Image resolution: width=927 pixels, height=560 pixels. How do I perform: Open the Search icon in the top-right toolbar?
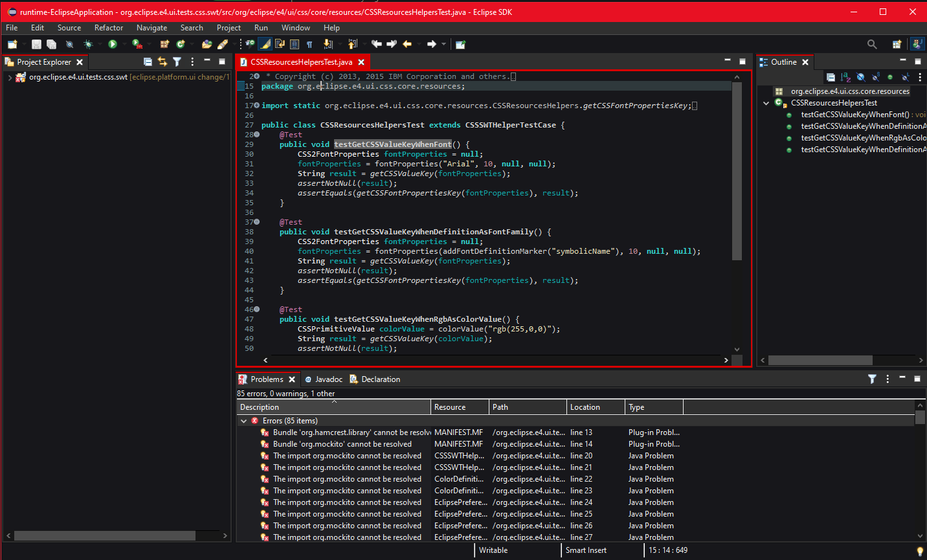(x=872, y=44)
